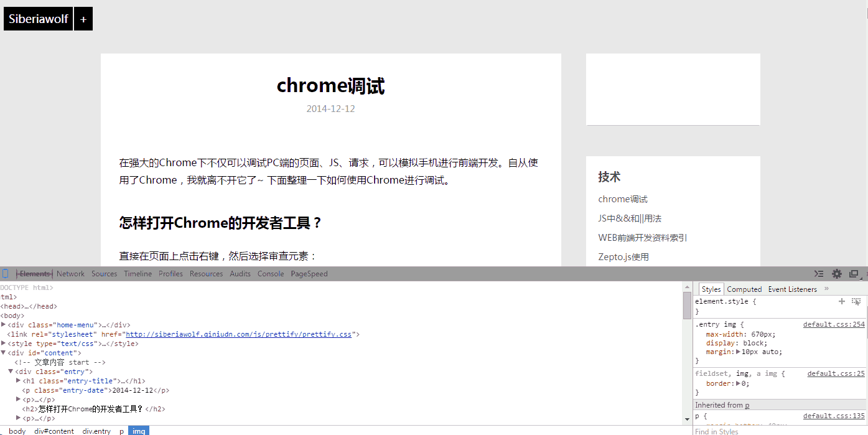The image size is (868, 435).
Task: Open the Zepto.js使用 sidebar article
Action: pyautogui.click(x=623, y=257)
